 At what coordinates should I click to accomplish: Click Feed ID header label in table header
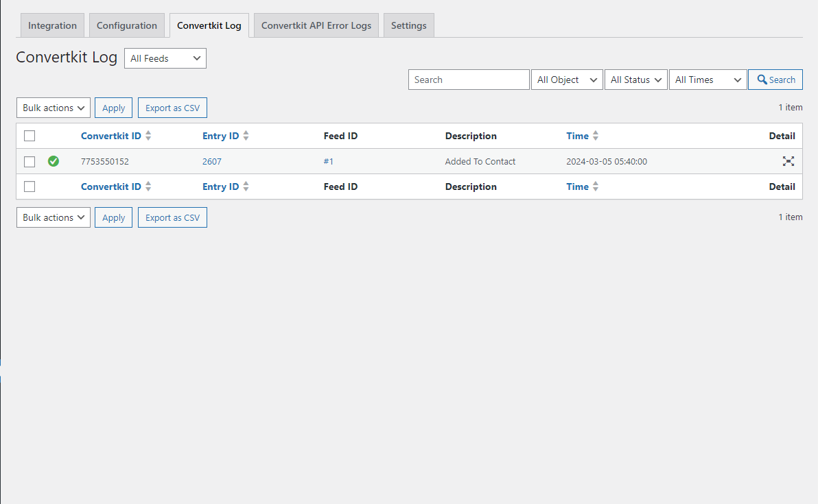pyautogui.click(x=340, y=136)
